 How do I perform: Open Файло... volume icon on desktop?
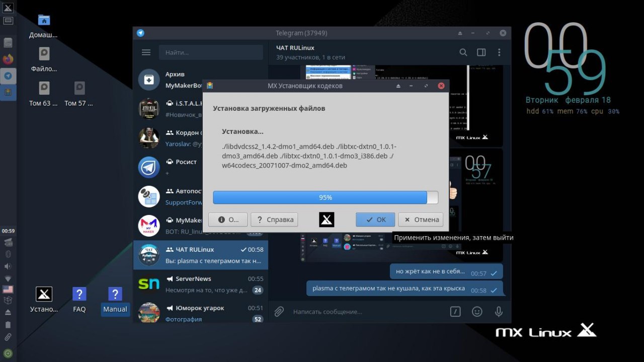(x=44, y=59)
